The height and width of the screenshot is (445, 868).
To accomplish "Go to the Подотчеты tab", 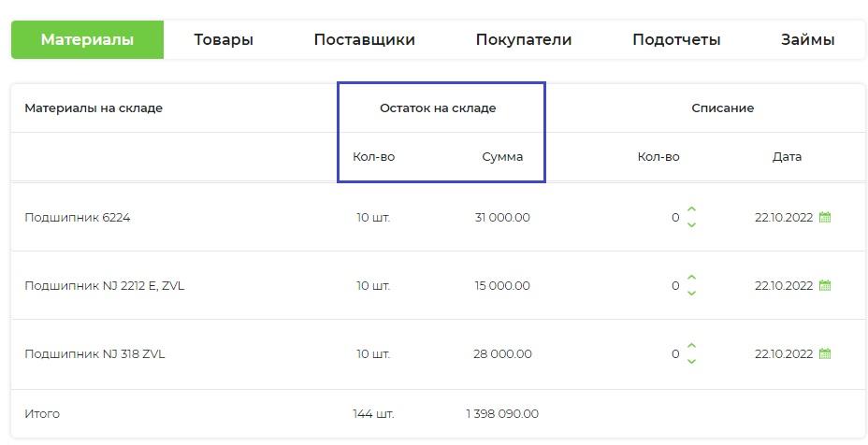I will [x=676, y=40].
